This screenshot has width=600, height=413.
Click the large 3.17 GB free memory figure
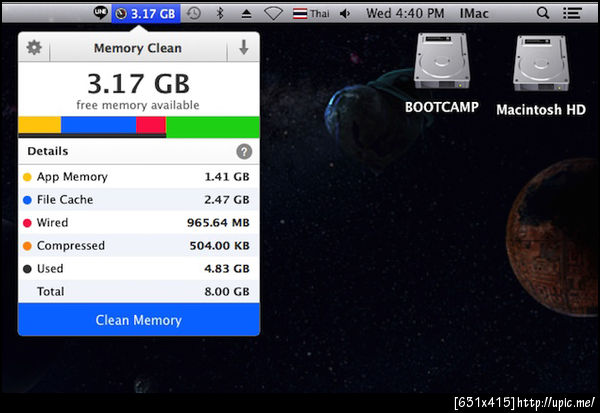coord(139,84)
